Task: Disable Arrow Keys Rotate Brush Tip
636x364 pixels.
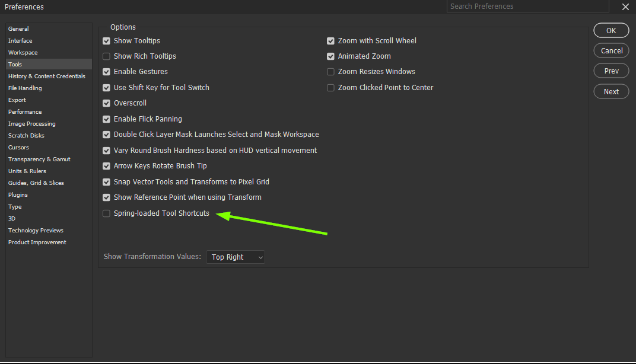Action: 106,165
